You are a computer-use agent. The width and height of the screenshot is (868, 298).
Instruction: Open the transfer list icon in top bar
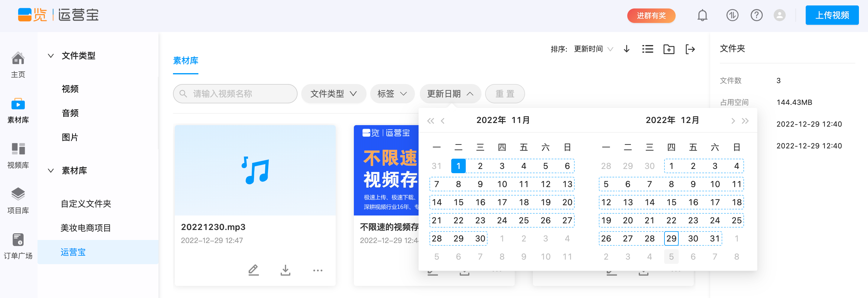[732, 15]
